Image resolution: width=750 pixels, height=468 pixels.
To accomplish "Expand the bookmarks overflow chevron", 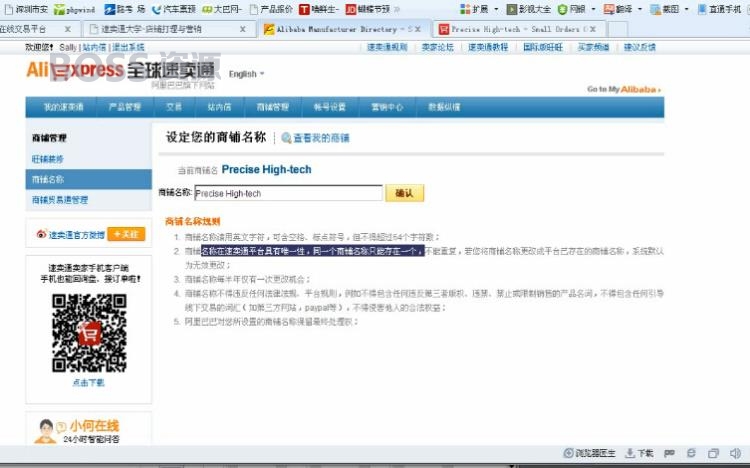I will (397, 9).
